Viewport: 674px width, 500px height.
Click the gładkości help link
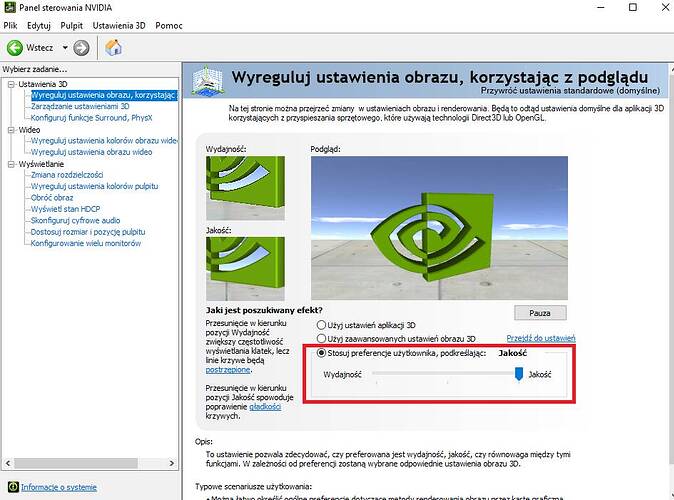coord(265,407)
